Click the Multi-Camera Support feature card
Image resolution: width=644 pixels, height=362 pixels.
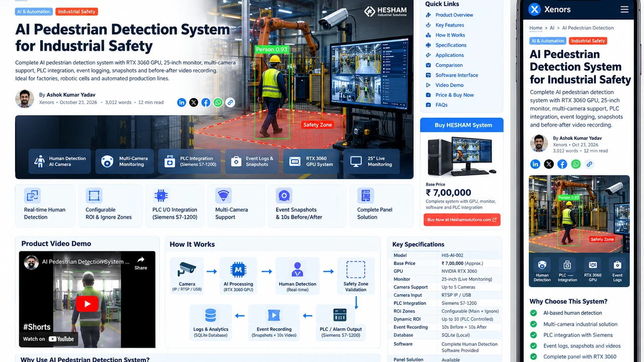tap(235, 205)
